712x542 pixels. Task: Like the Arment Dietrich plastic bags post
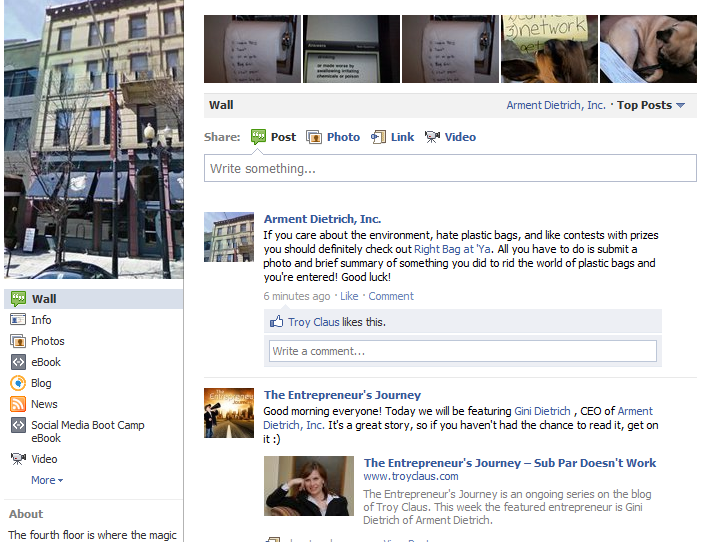pos(349,296)
